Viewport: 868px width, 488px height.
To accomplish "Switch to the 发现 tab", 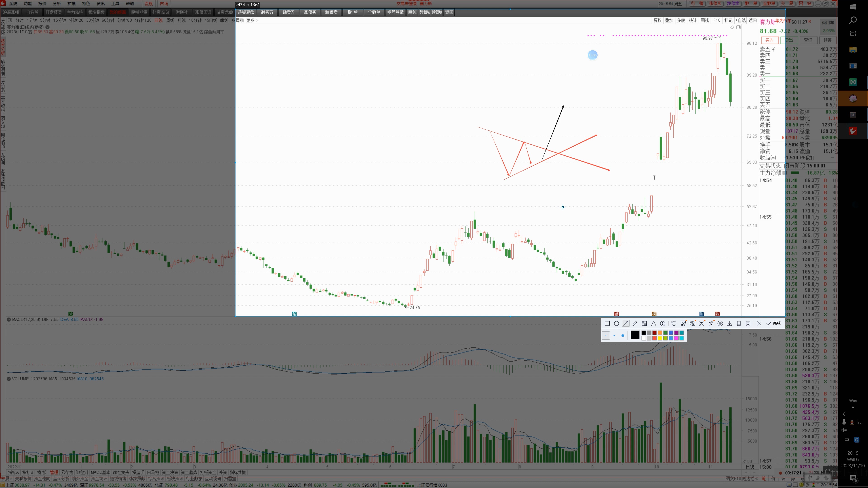I will [x=149, y=4].
